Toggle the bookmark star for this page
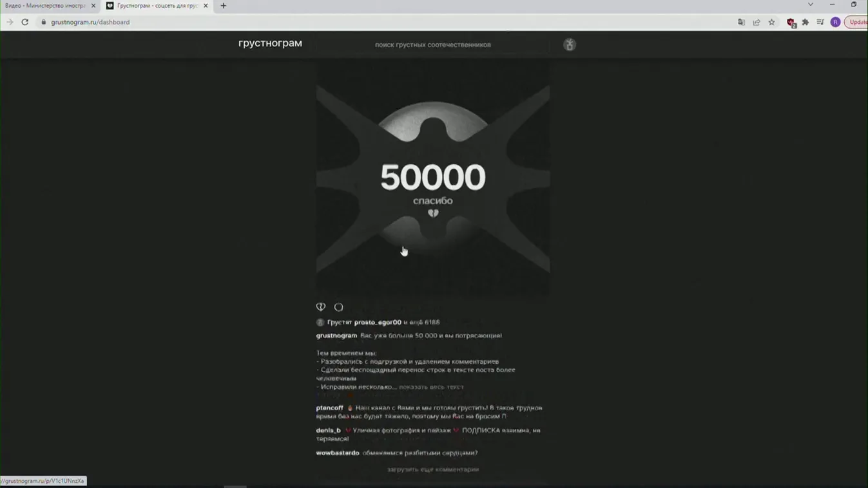The height and width of the screenshot is (488, 868). pyautogui.click(x=771, y=22)
